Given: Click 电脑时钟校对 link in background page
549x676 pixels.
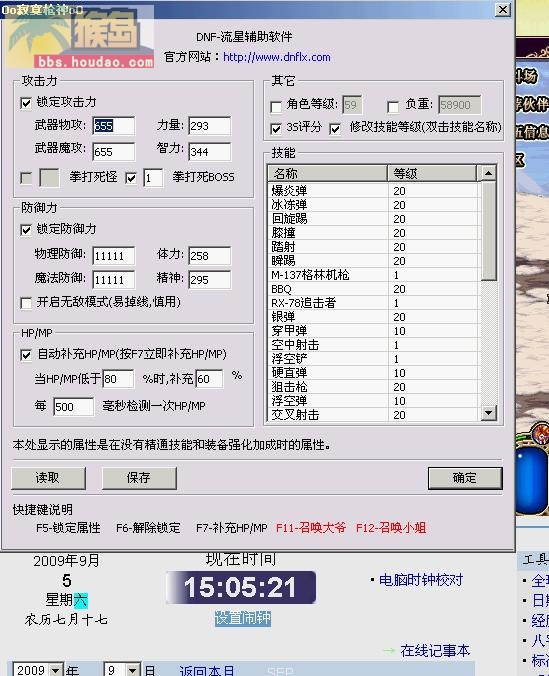Looking at the screenshot, I should (420, 580).
